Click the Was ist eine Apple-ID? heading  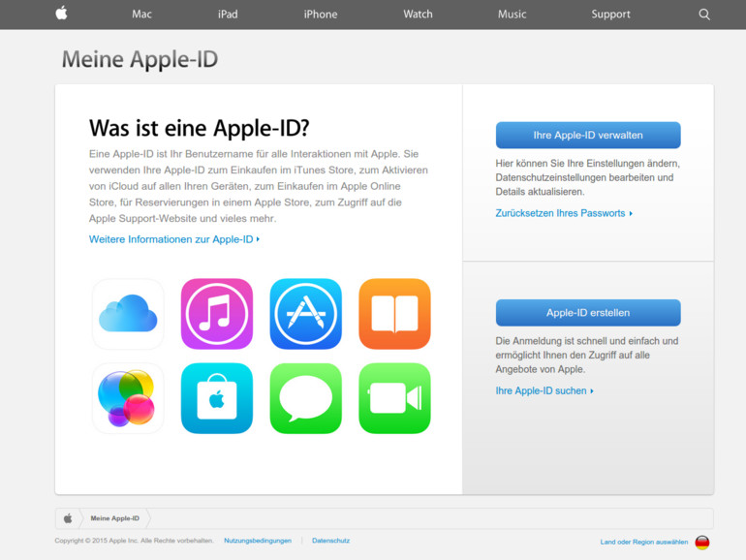point(199,128)
